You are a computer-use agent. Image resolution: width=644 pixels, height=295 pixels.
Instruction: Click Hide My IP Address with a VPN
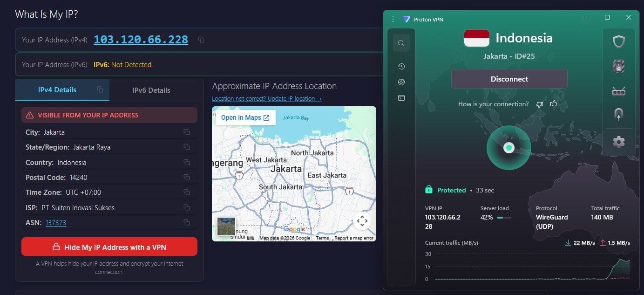(x=109, y=247)
